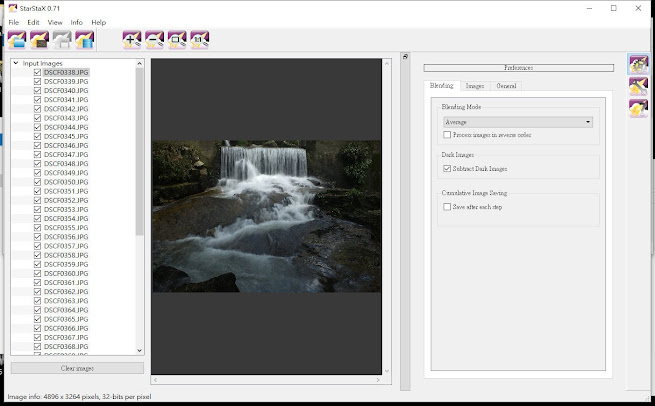Select DSCF0346.JPG file name
The height and width of the screenshot is (406, 655).
coord(66,145)
